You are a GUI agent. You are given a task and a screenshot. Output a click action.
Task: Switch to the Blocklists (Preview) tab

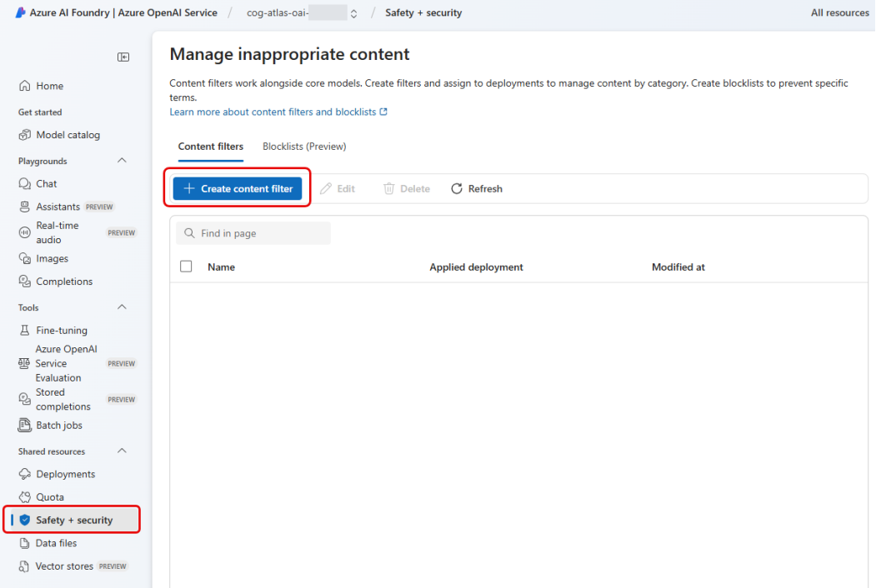(x=304, y=147)
